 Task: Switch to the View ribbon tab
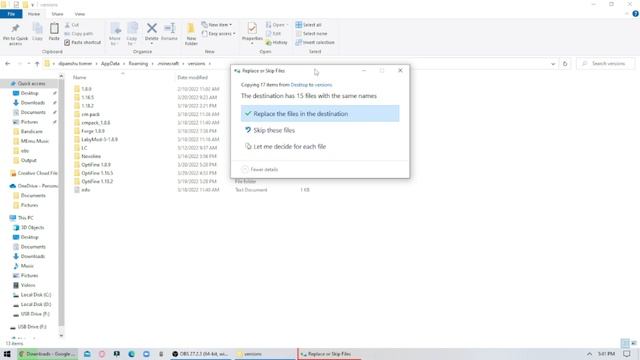click(80, 14)
